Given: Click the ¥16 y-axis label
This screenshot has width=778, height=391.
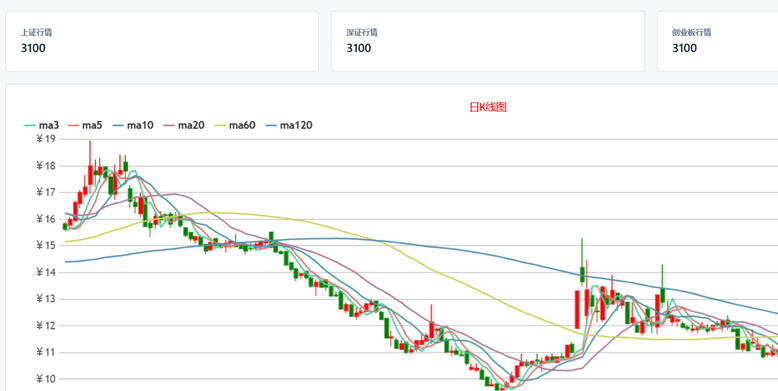Looking at the screenshot, I should tap(47, 219).
